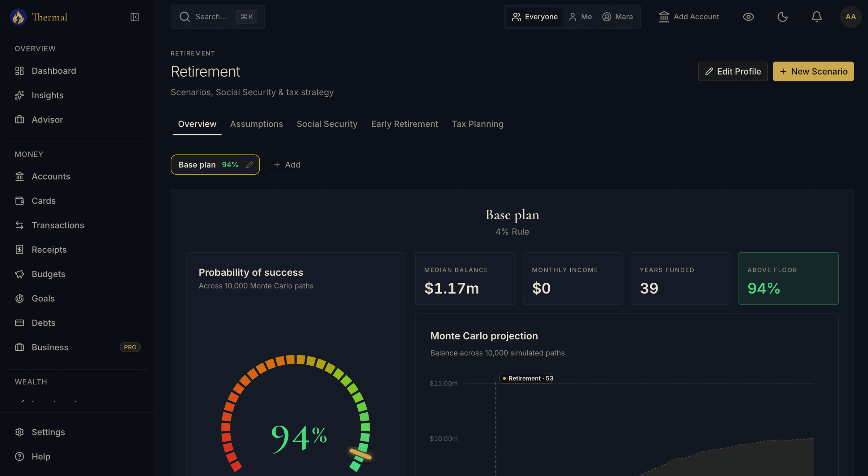
Task: Open Receipts icon in sidebar
Action: (x=20, y=249)
